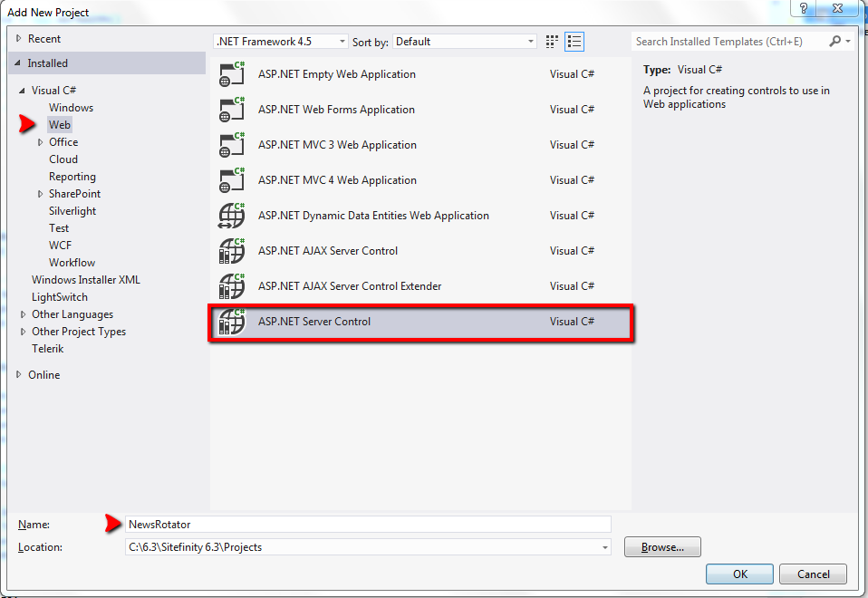Click the Name field containing NewsRotator
Image resolution: width=868 pixels, height=598 pixels.
(x=368, y=525)
